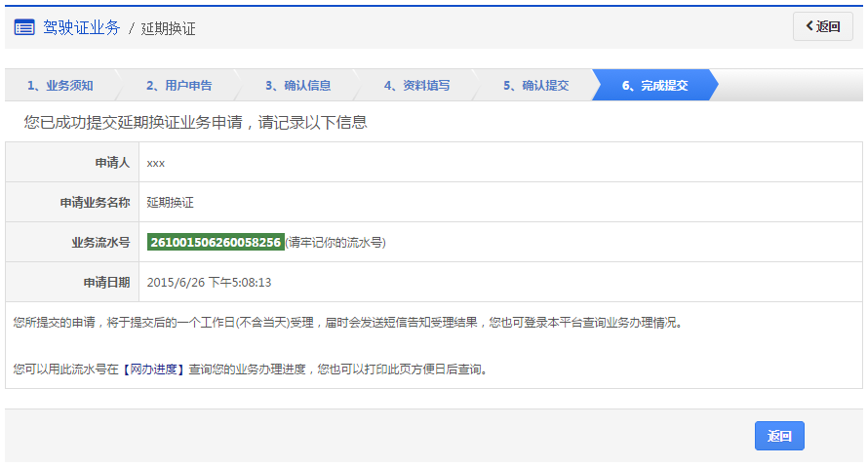This screenshot has height=467, width=868.
Task: Click the 请牢记你的流水号 reminder text
Action: (x=335, y=242)
